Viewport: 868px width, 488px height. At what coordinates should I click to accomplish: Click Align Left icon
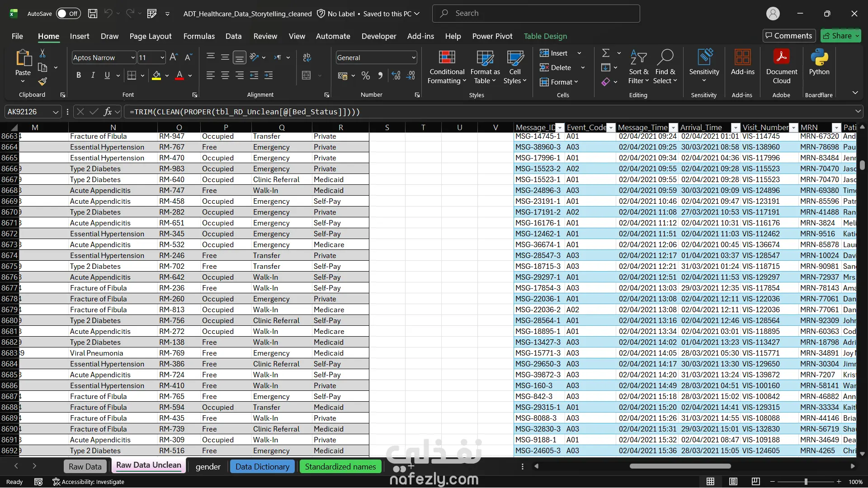coord(210,75)
